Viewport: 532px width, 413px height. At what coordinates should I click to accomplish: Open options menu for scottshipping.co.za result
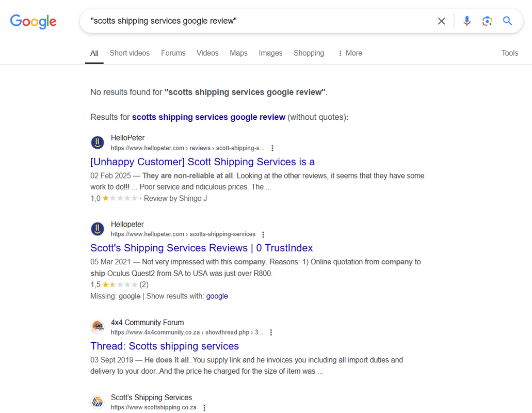[x=204, y=407]
